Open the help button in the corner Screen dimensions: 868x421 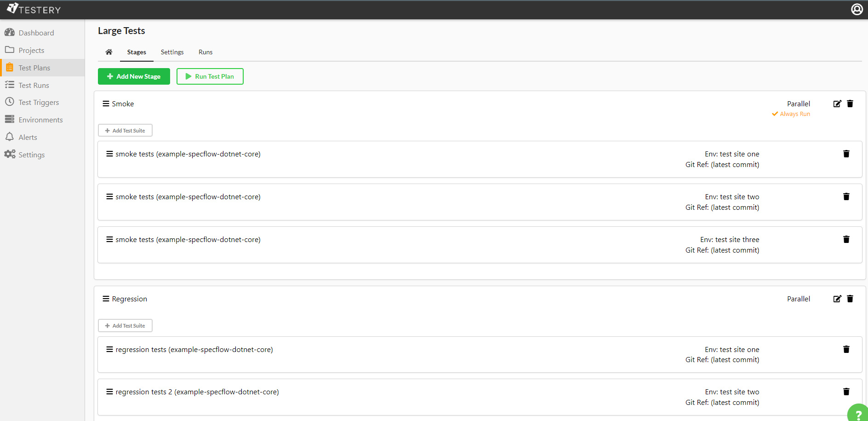(858, 413)
